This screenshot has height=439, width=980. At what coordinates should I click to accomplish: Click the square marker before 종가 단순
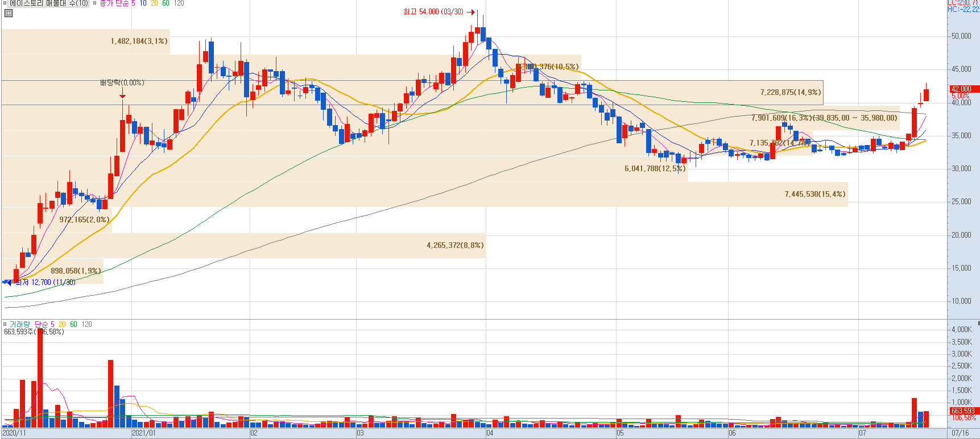tap(94, 3)
